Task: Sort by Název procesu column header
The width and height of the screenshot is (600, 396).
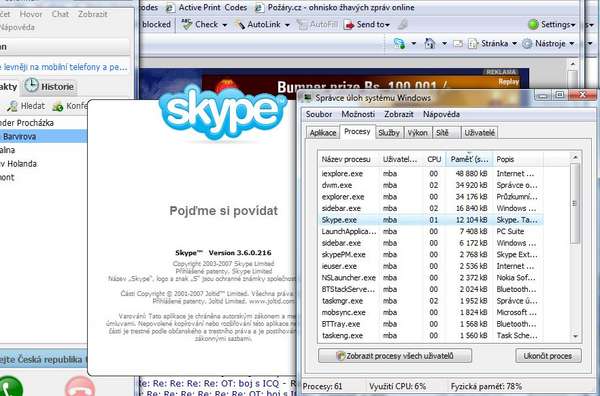Action: tap(348, 159)
